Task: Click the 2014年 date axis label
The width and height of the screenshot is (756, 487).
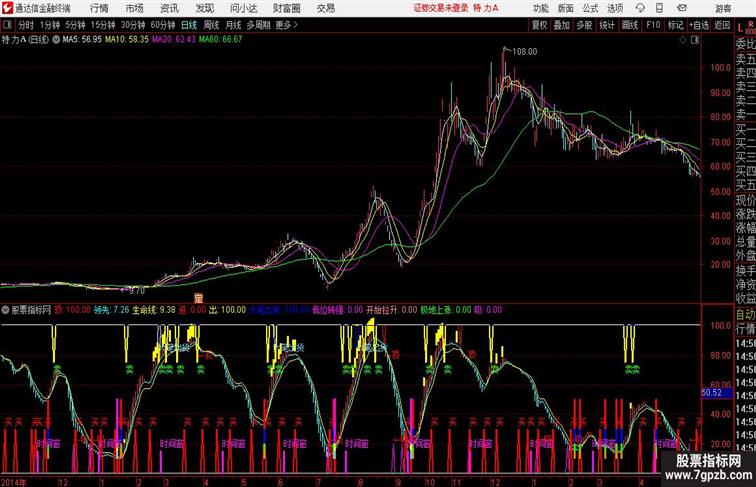Action: click(14, 482)
